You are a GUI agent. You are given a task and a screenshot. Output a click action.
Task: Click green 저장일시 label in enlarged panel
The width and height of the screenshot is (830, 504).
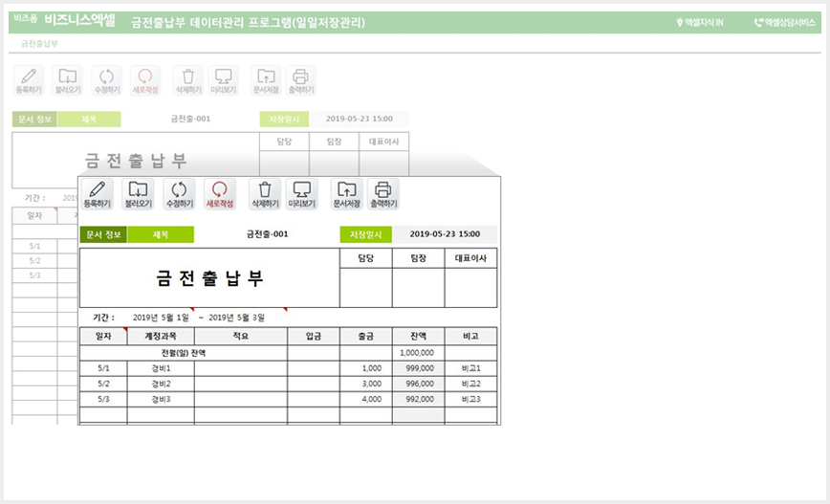pyautogui.click(x=366, y=234)
